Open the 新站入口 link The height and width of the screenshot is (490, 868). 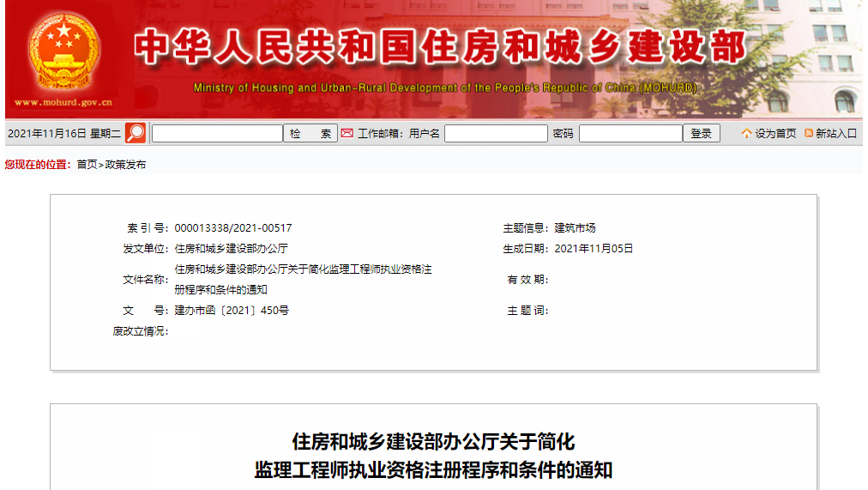coord(836,133)
